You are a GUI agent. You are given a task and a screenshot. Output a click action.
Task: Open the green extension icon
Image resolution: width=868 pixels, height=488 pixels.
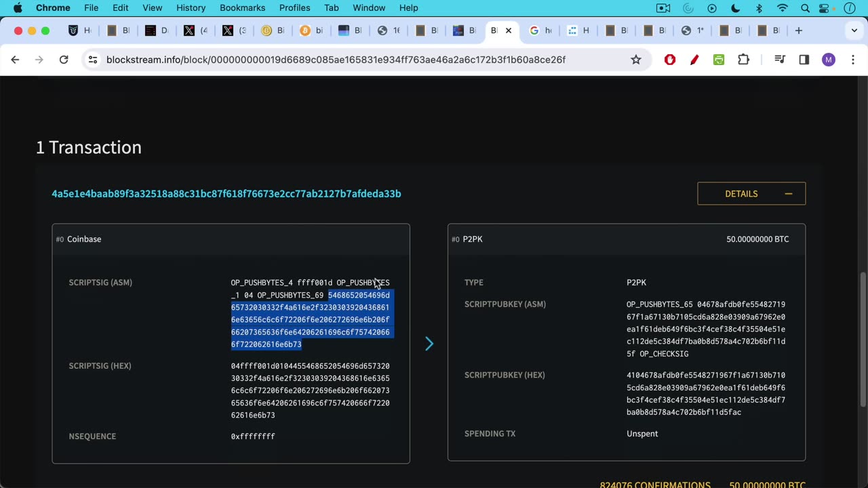719,60
